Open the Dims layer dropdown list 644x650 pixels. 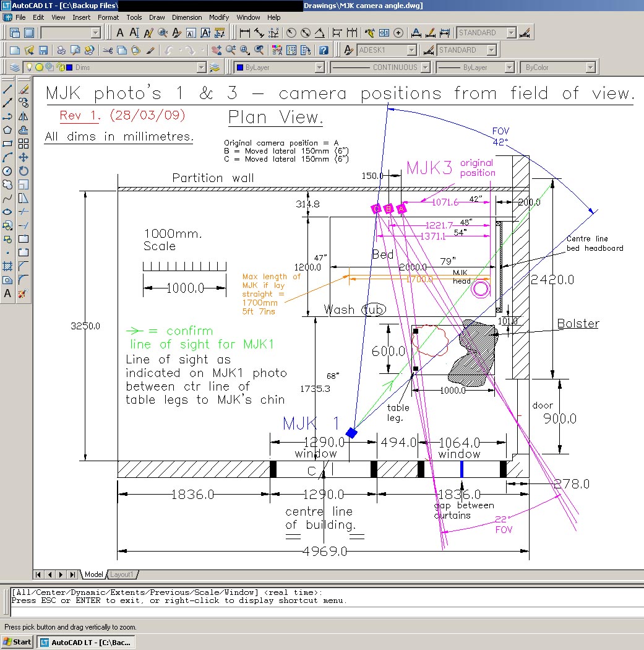coord(202,67)
